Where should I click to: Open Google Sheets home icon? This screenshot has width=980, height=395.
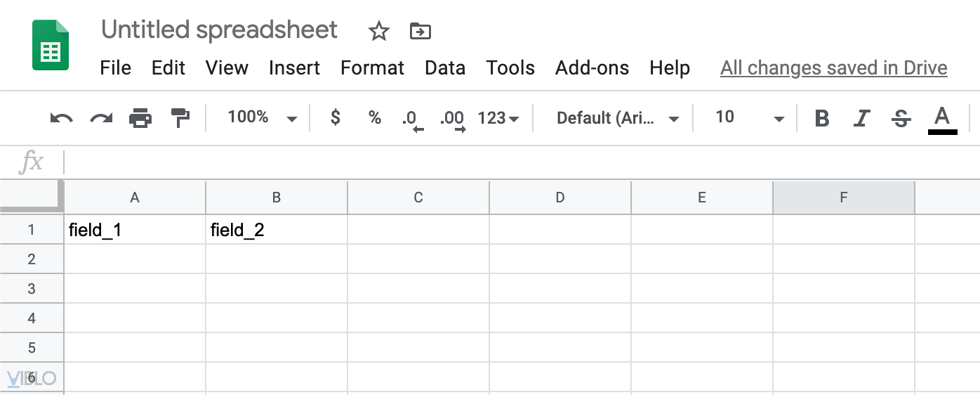[x=51, y=46]
